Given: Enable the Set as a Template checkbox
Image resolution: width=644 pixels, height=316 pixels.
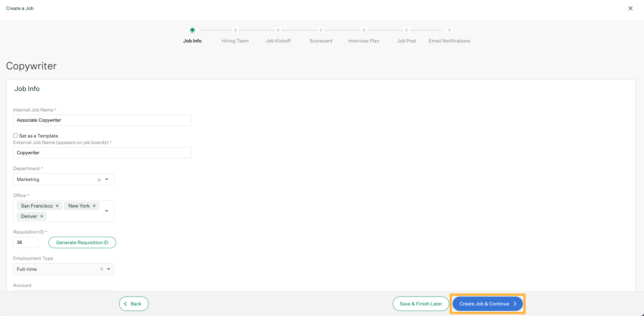Looking at the screenshot, I should pos(15,135).
